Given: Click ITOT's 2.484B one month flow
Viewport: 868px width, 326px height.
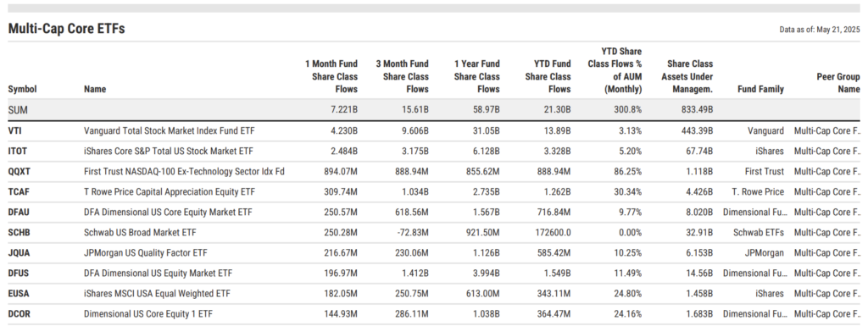Looking at the screenshot, I should coord(343,152).
